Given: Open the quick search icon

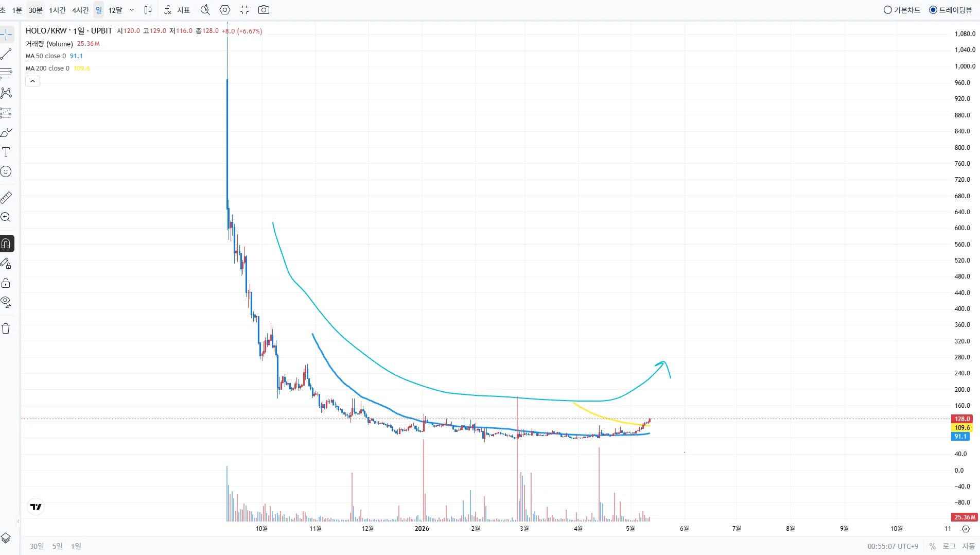Looking at the screenshot, I should pos(205,10).
